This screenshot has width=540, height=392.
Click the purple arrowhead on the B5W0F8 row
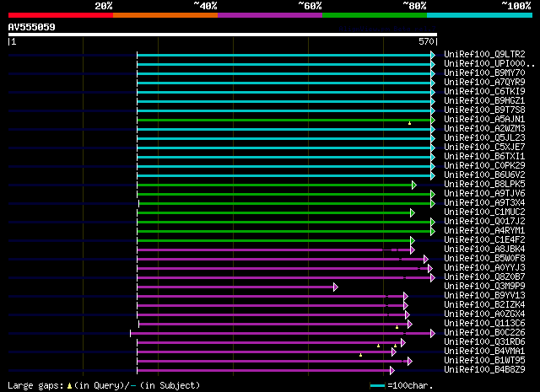(x=426, y=259)
